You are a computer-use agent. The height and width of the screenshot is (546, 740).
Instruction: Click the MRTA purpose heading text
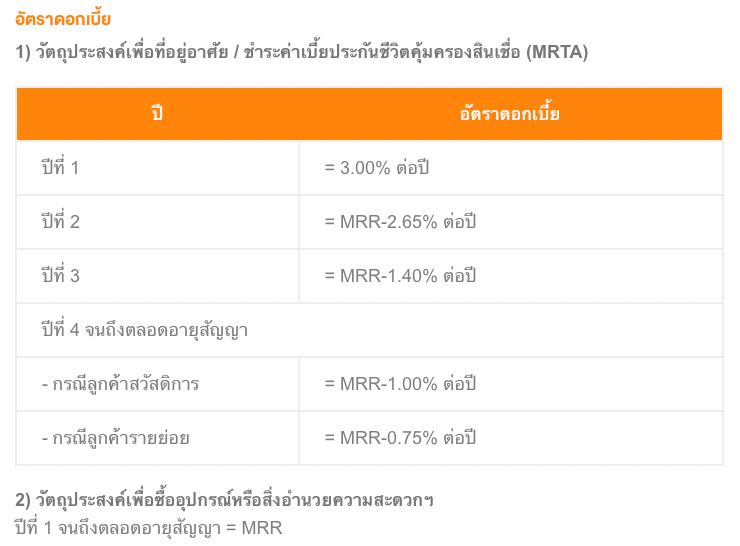tap(302, 52)
